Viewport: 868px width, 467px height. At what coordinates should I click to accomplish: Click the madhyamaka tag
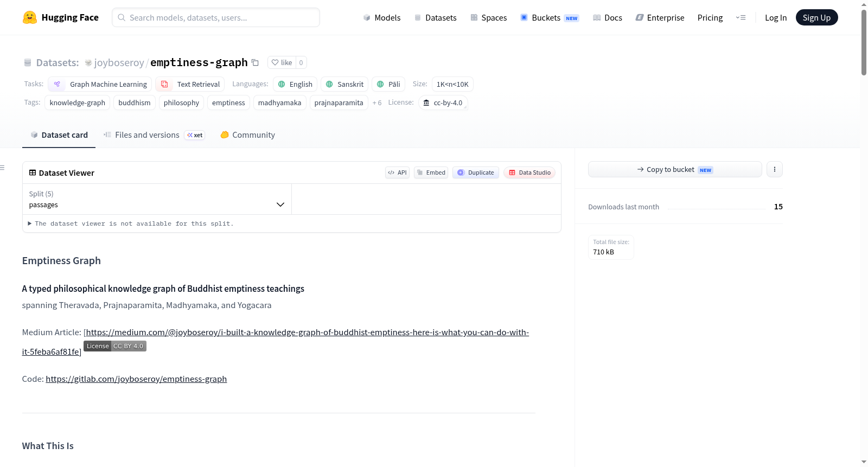pos(280,103)
